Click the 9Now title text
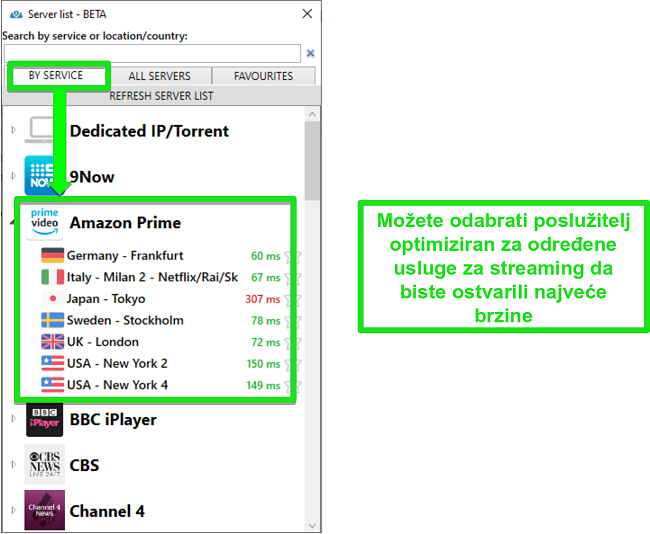Screen dimensions: 650x534 92,177
